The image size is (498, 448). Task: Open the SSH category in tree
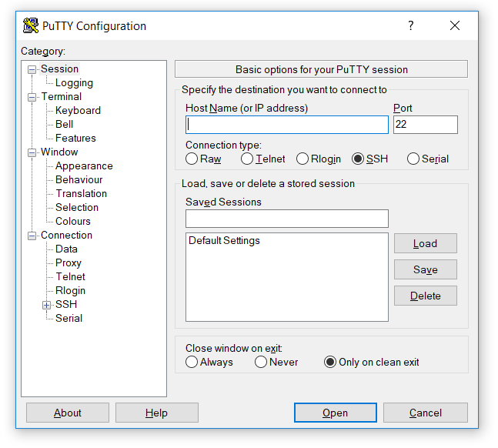(x=66, y=304)
